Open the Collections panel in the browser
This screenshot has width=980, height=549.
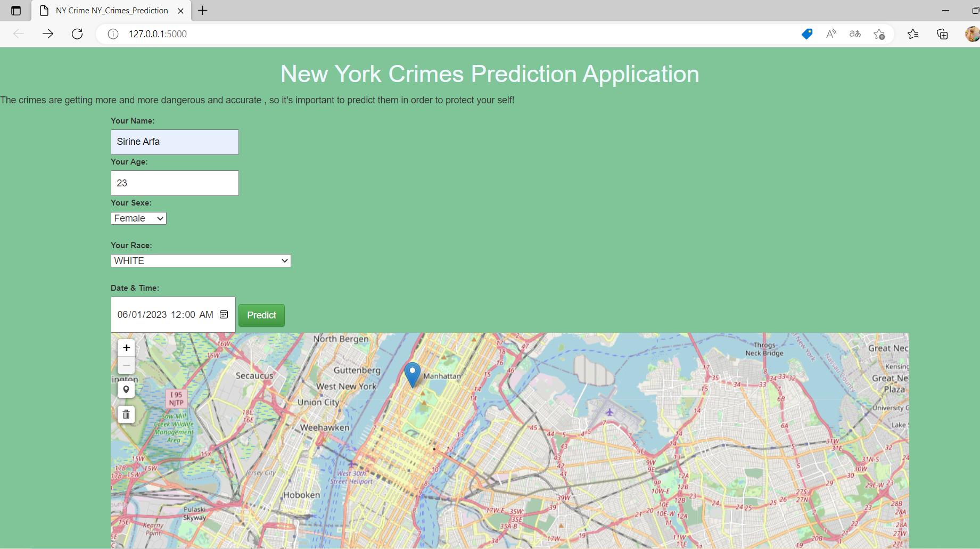(942, 34)
